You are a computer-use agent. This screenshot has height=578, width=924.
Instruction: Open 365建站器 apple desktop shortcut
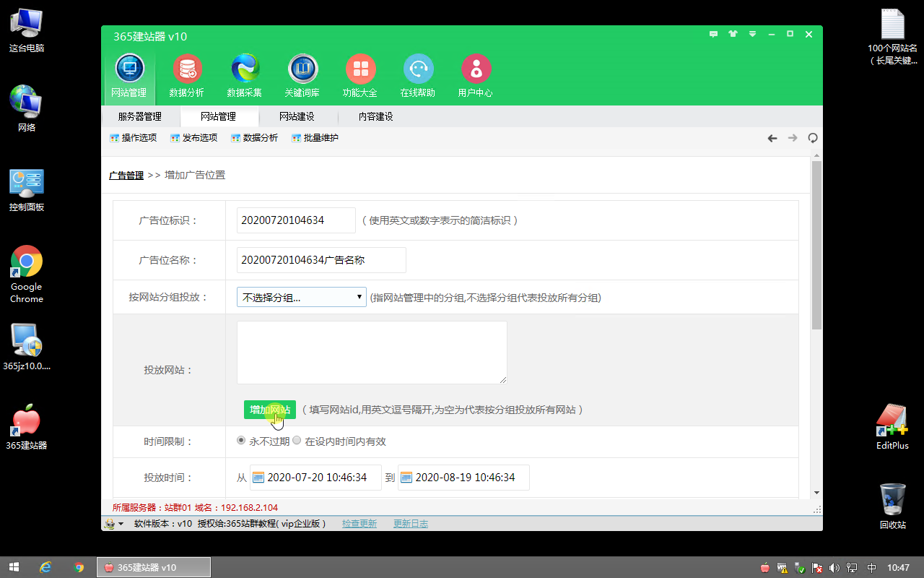pyautogui.click(x=27, y=428)
